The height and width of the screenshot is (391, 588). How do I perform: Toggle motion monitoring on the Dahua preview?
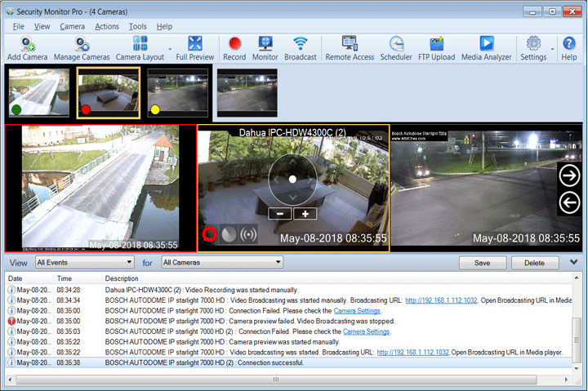(x=229, y=234)
